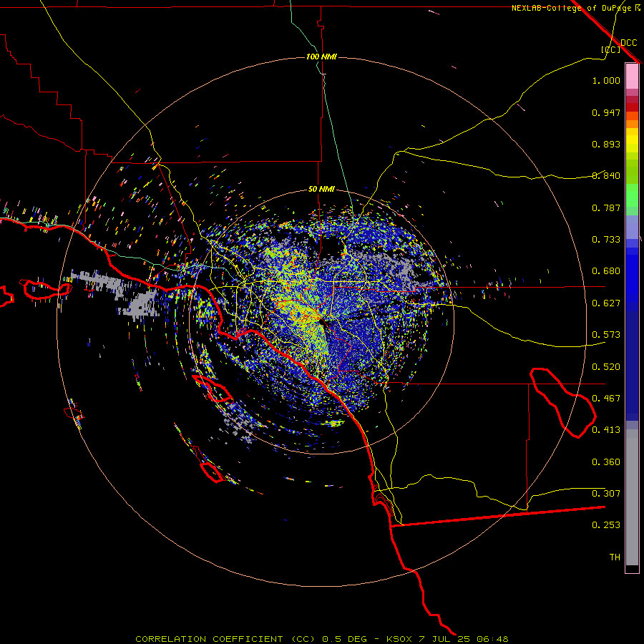This screenshot has height=644, width=644.
Task: Click the 0.733 legend value
Action: (x=606, y=240)
